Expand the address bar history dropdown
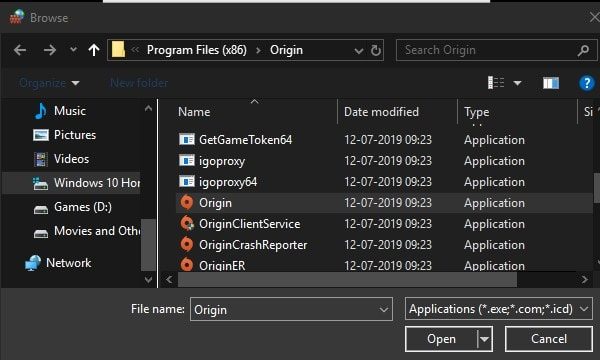This screenshot has width=600, height=360. pos(359,50)
